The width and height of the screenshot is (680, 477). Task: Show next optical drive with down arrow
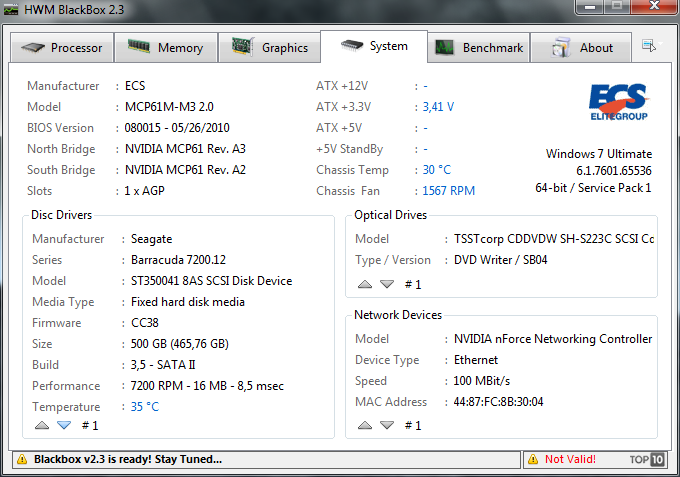point(387,284)
